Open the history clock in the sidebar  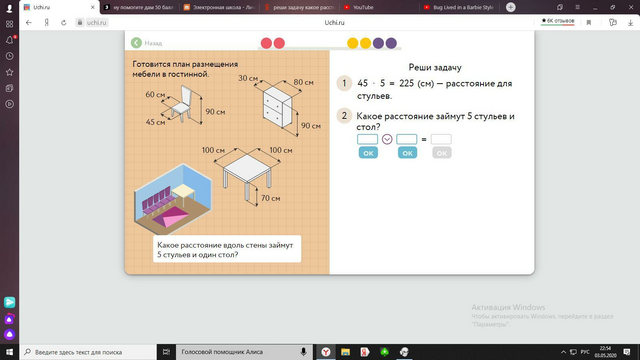click(x=9, y=56)
